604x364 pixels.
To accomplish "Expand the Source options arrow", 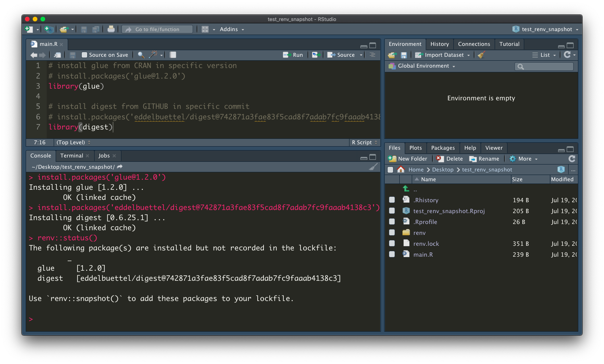I will coord(361,55).
